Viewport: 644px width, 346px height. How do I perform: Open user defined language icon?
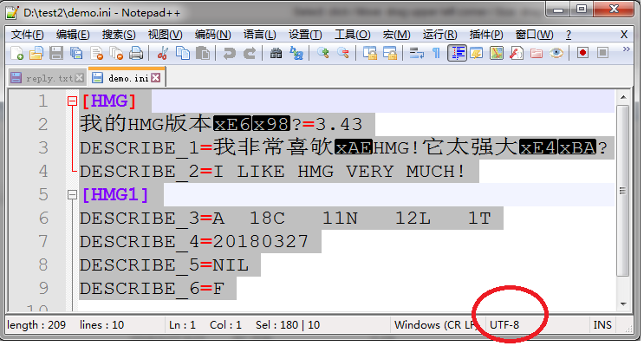pyautogui.click(x=477, y=53)
